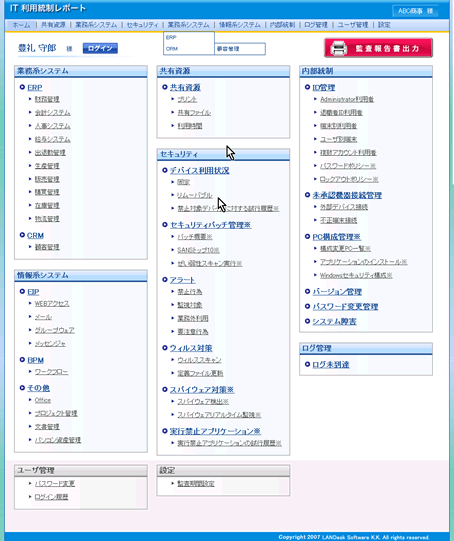This screenshot has width=454, height=541.
Task: Open the 情報系システム item in the navigation bar
Action: [x=239, y=25]
